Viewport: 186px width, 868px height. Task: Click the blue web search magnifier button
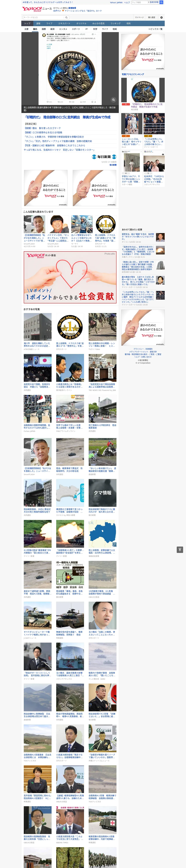[161, 2]
